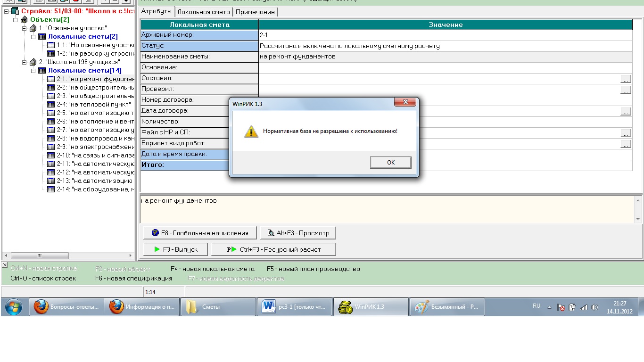
Task: Click F3 - Выпуск button
Action: click(176, 249)
